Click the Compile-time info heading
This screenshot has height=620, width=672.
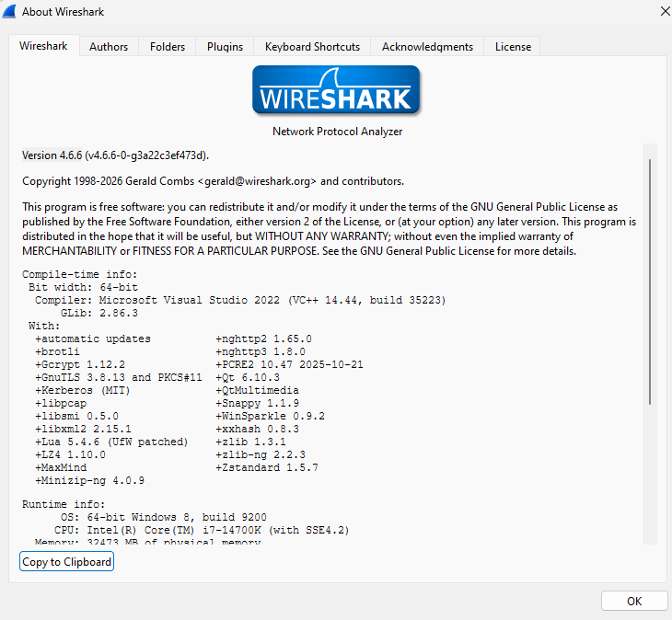pos(80,274)
